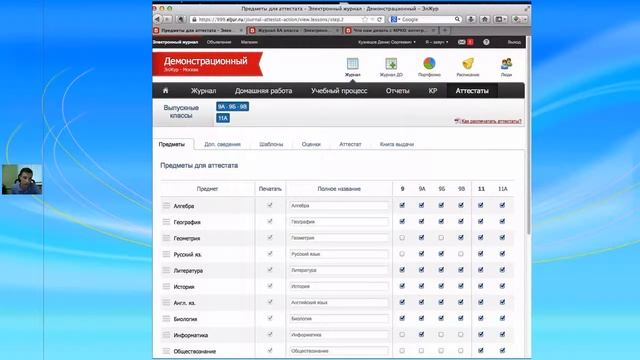Open the role dropdown next to user name
Image resolution: width=640 pixels, height=360 pixels.
437,42
